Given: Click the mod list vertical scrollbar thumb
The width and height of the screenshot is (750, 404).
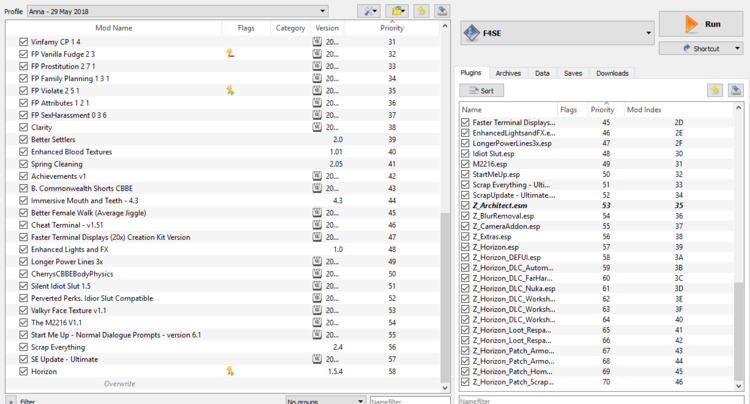Looking at the screenshot, I should 445,297.
